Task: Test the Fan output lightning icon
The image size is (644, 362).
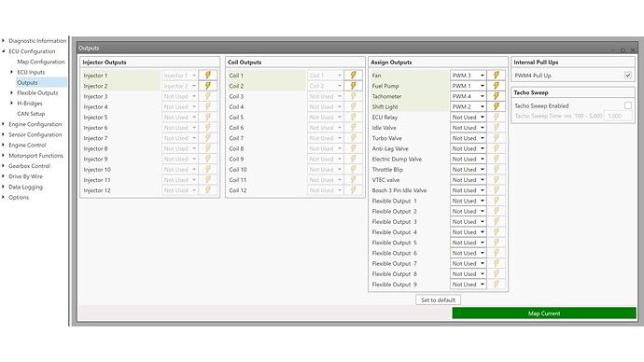Action: point(497,76)
